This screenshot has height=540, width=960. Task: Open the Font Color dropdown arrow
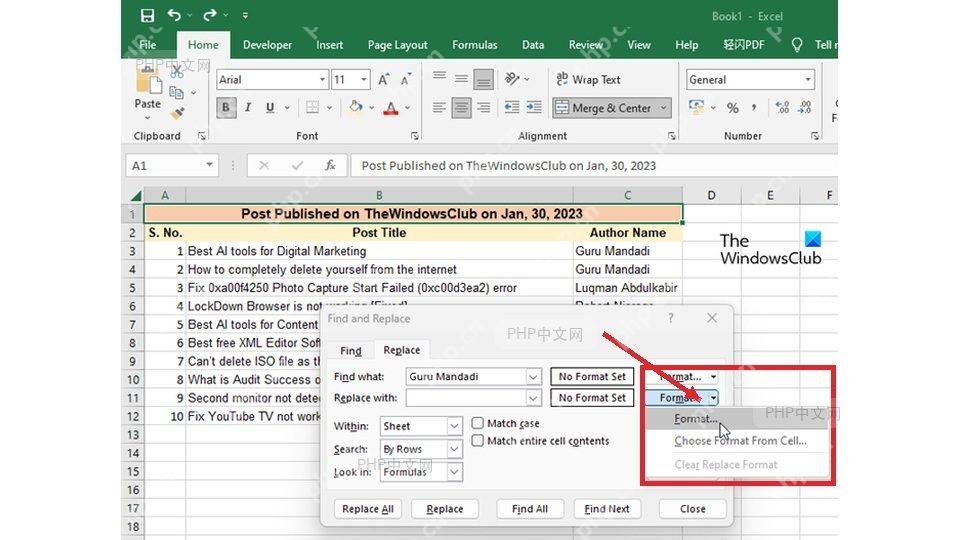point(407,108)
